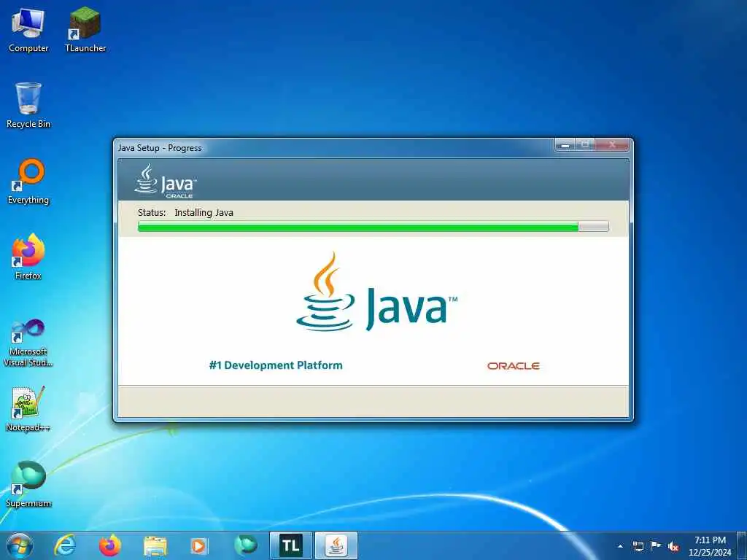The height and width of the screenshot is (560, 747).
Task: Click the Supermium desktop shortcut
Action: pyautogui.click(x=28, y=484)
